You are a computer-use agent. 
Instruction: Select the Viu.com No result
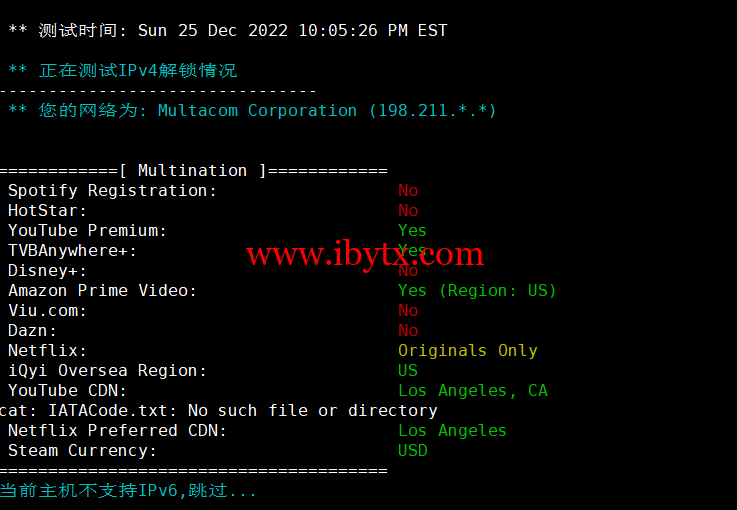pos(408,311)
